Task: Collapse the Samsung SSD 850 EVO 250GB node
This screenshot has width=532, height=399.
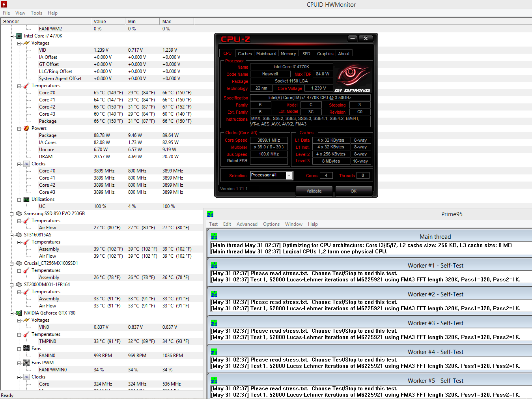Action: pyautogui.click(x=12, y=214)
